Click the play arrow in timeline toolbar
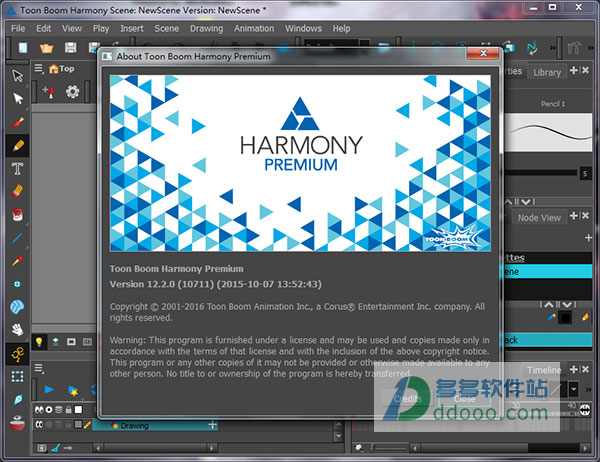This screenshot has height=462, width=600. click(49, 390)
